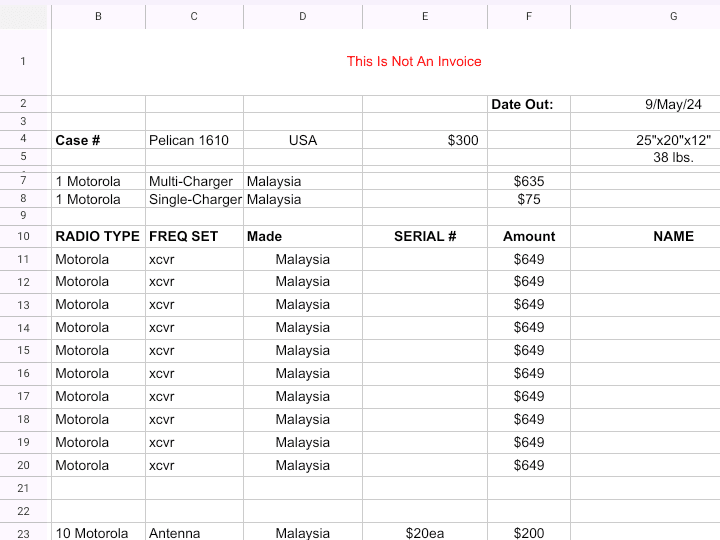Click '1 Motorola' in row 7
720x540 pixels.
[98, 181]
